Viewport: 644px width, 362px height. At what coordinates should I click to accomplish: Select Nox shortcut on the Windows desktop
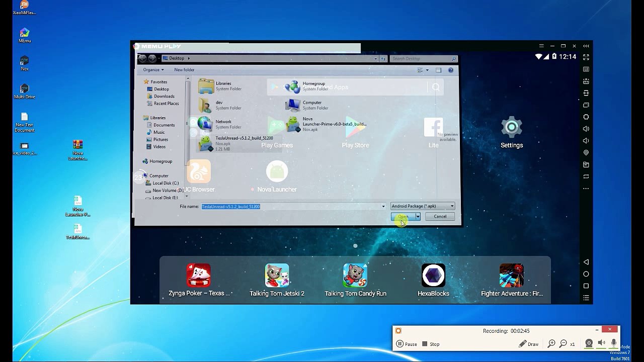click(25, 64)
